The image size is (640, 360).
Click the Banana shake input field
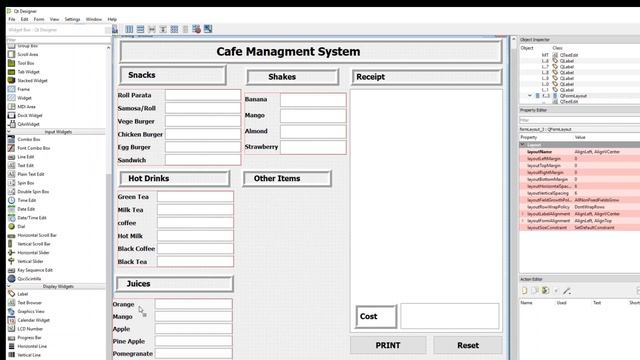pos(313,100)
